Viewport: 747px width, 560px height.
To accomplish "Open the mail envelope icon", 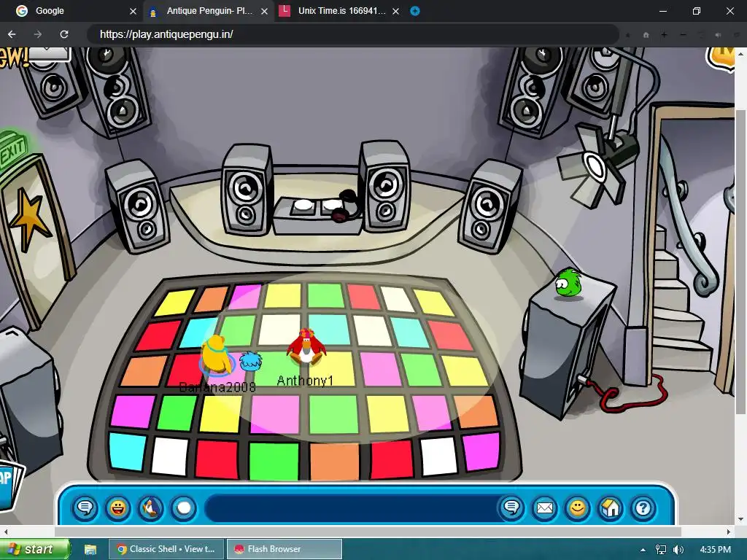I will coord(544,507).
